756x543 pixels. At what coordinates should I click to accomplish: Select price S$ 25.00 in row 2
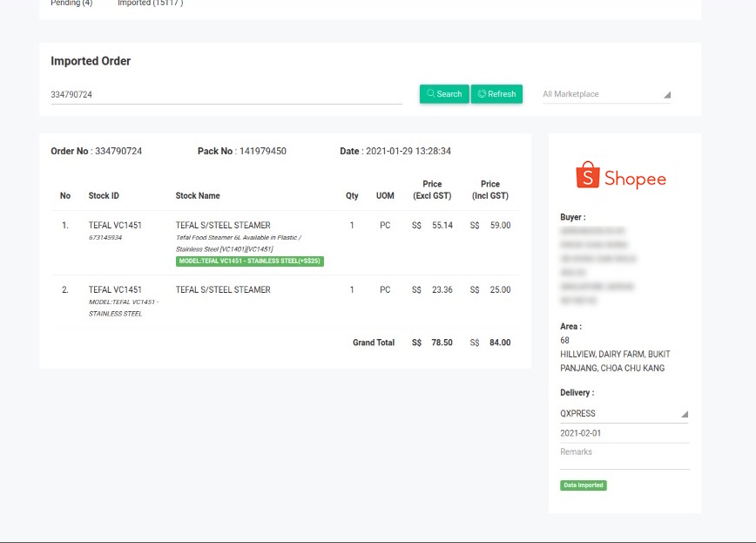point(489,289)
